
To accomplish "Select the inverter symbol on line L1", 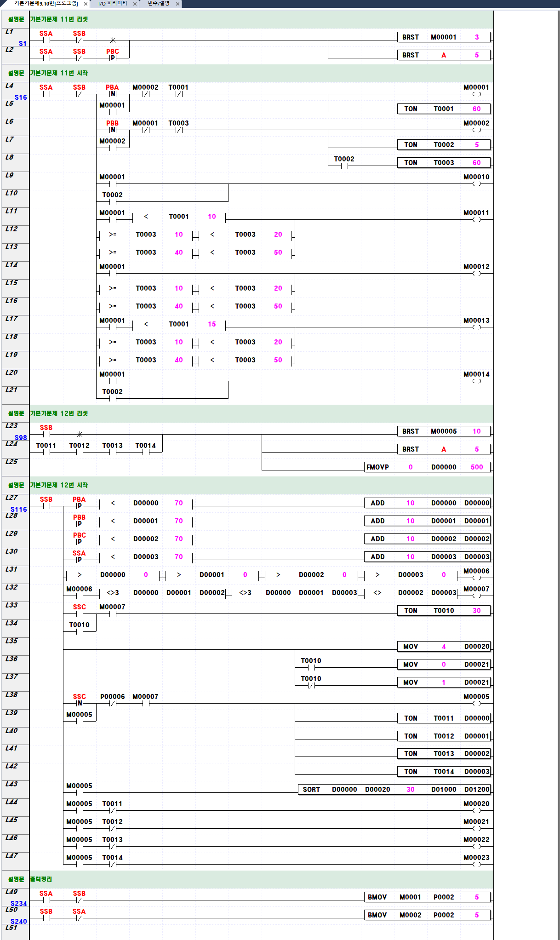I will click(113, 40).
